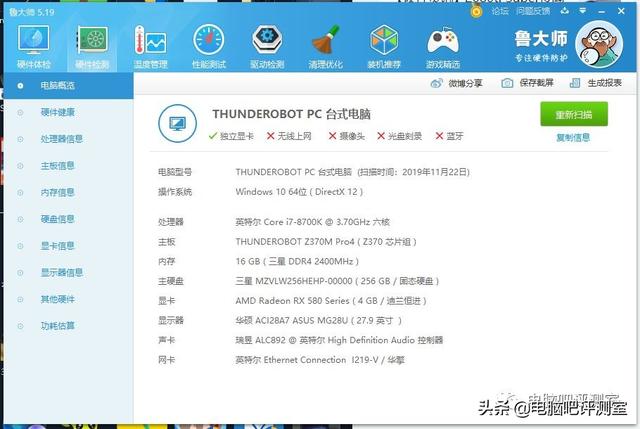Click the 复制信息 copy info link

[x=573, y=138]
